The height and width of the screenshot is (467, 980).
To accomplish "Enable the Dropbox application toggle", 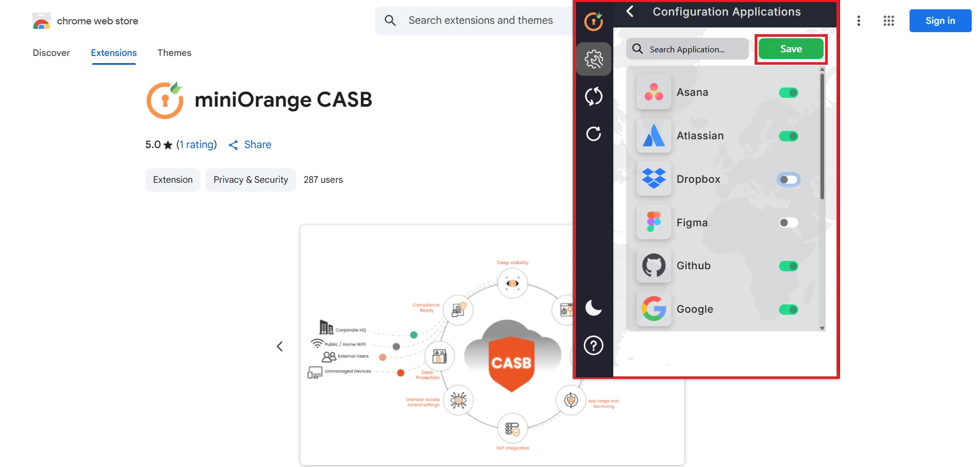I will [788, 179].
